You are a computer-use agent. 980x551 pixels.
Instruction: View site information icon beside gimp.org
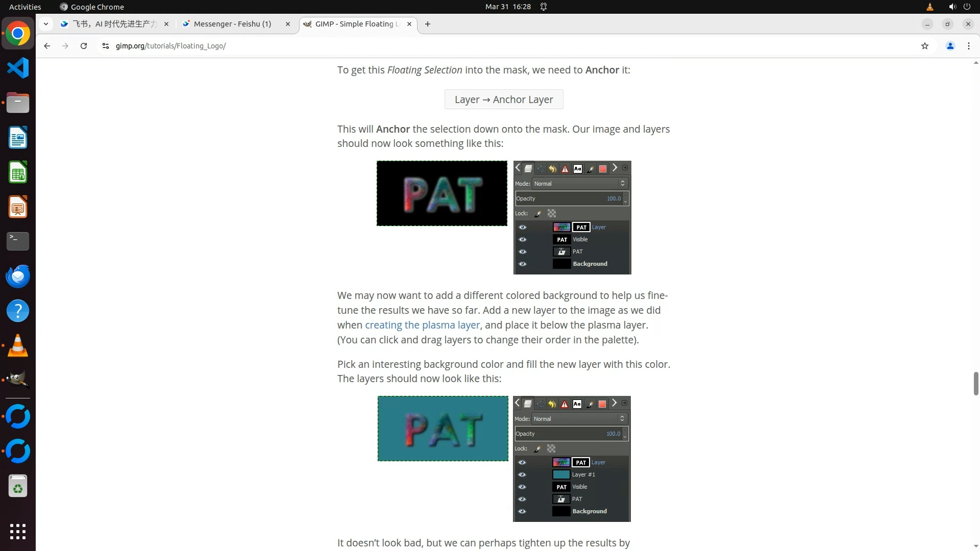coord(105,46)
